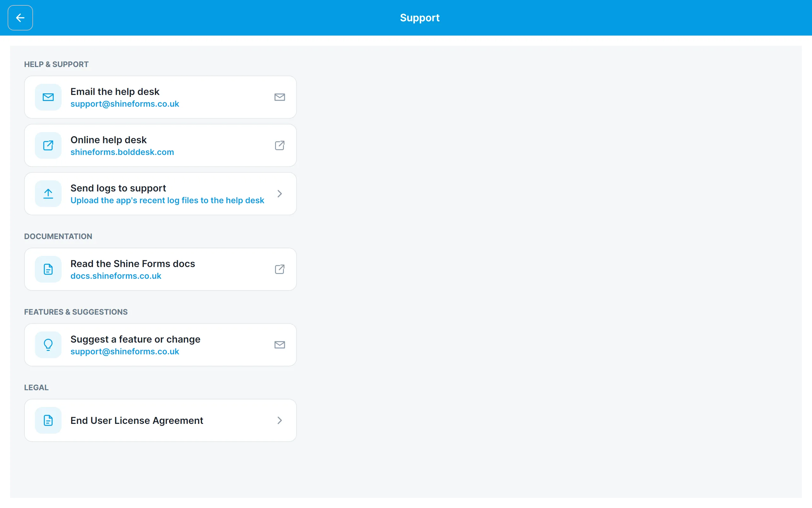Click the document icon on End User License Agreement
The image size is (812, 508).
48,420
